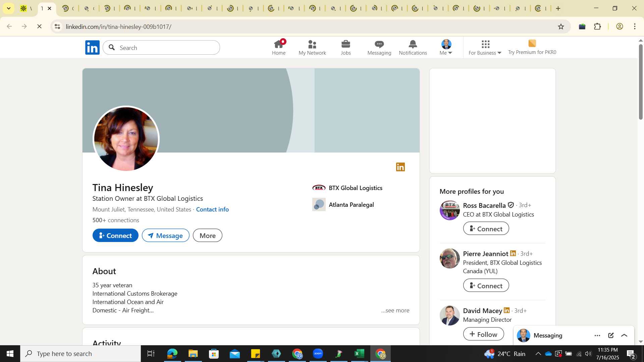644x362 pixels.
Task: Open the Messaging nav item
Action: pos(379,48)
